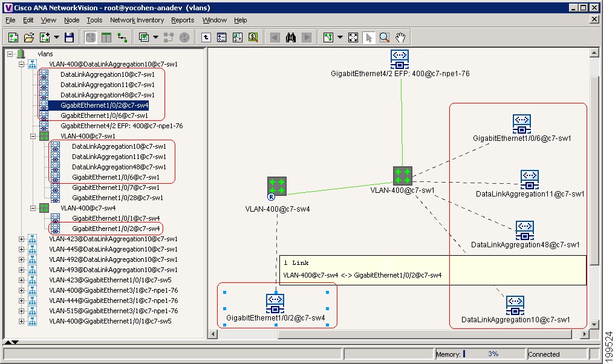Click the horizontal scrollbar right arrow

click(x=585, y=334)
